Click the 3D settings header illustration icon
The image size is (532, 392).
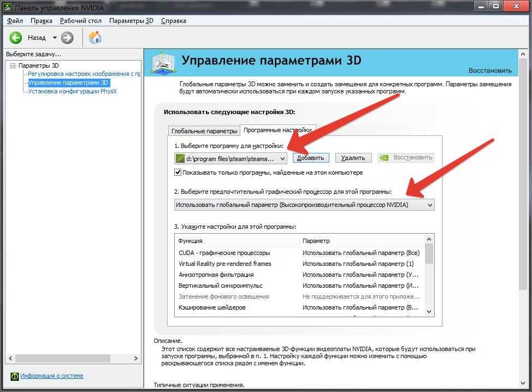point(163,63)
